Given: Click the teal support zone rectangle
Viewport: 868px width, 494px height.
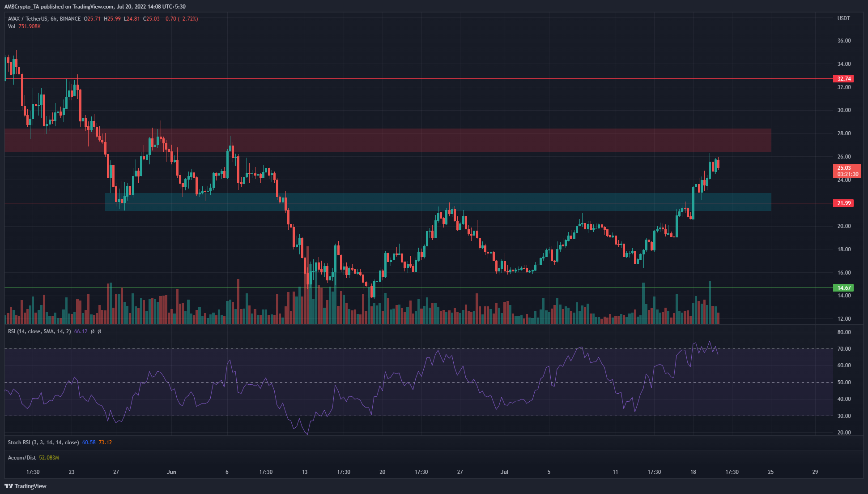Looking at the screenshot, I should click(438, 202).
